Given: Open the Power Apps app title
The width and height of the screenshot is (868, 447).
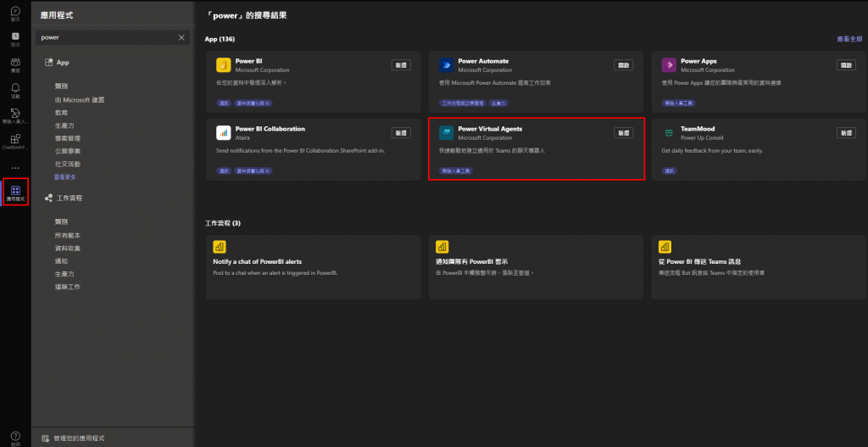Looking at the screenshot, I should click(698, 61).
